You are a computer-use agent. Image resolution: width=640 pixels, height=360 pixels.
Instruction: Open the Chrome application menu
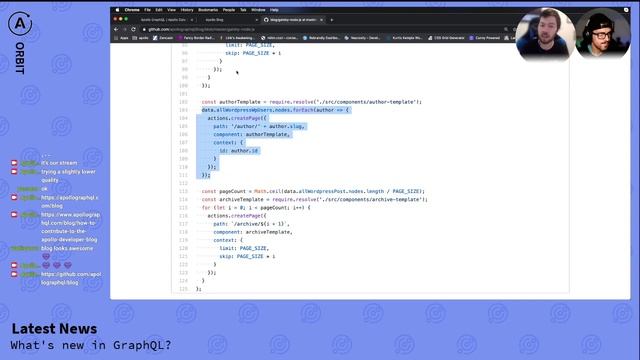pyautogui.click(x=132, y=10)
